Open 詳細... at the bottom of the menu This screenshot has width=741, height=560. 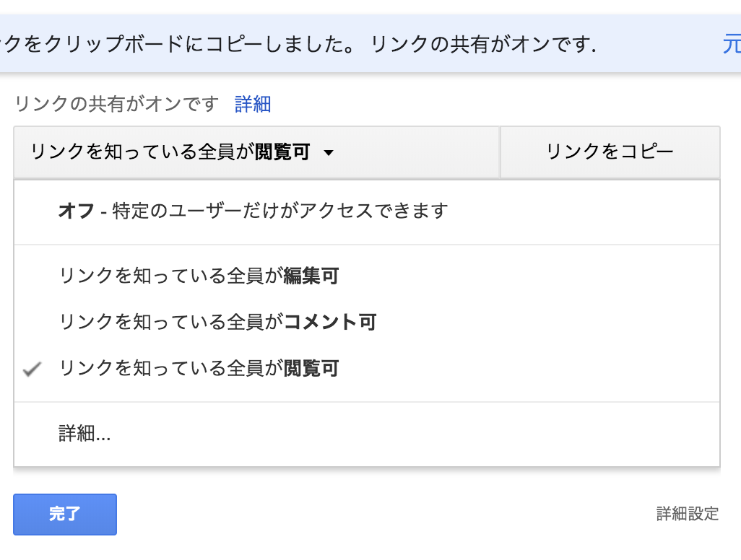point(84,434)
